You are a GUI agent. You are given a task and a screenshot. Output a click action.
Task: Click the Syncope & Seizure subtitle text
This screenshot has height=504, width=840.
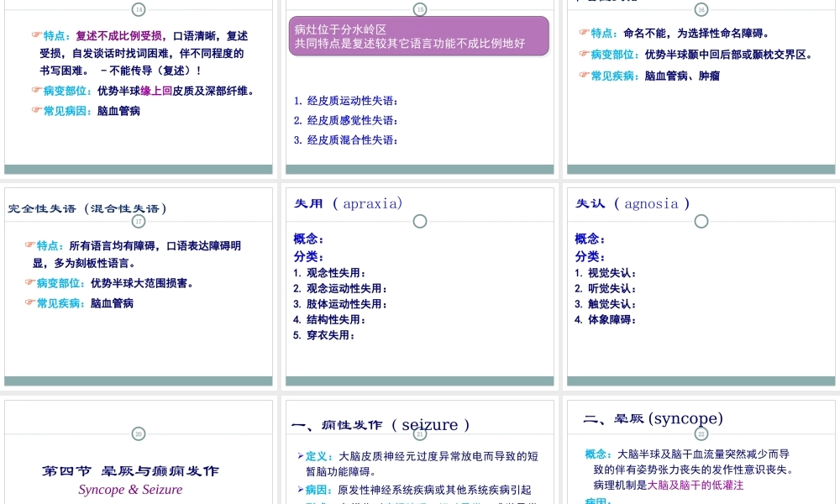pos(130,489)
